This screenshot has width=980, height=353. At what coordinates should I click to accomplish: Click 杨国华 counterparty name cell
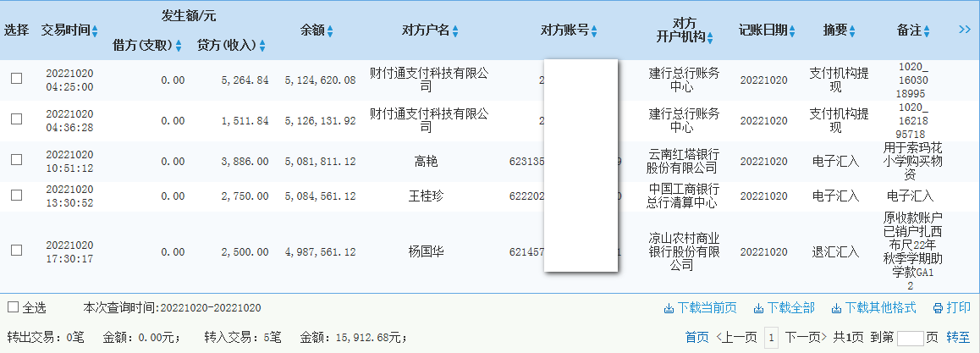coord(426,251)
